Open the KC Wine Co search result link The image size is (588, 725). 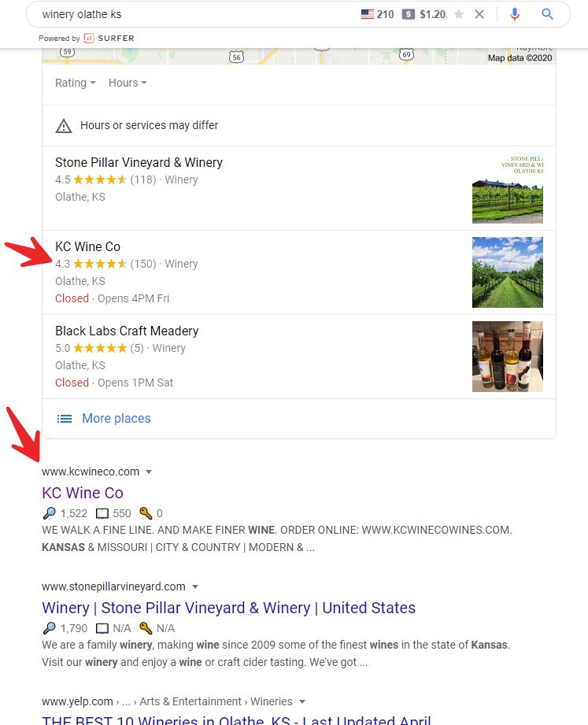coord(83,493)
